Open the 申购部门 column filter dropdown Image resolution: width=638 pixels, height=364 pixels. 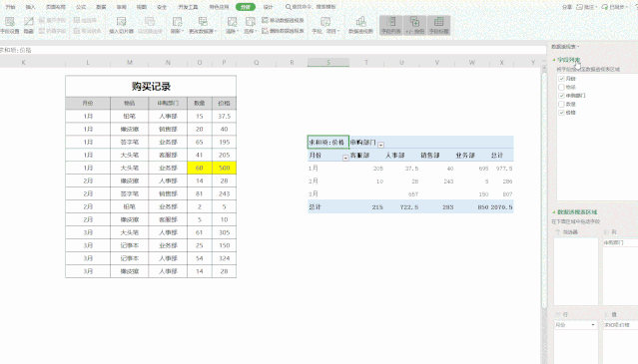pyautogui.click(x=380, y=145)
